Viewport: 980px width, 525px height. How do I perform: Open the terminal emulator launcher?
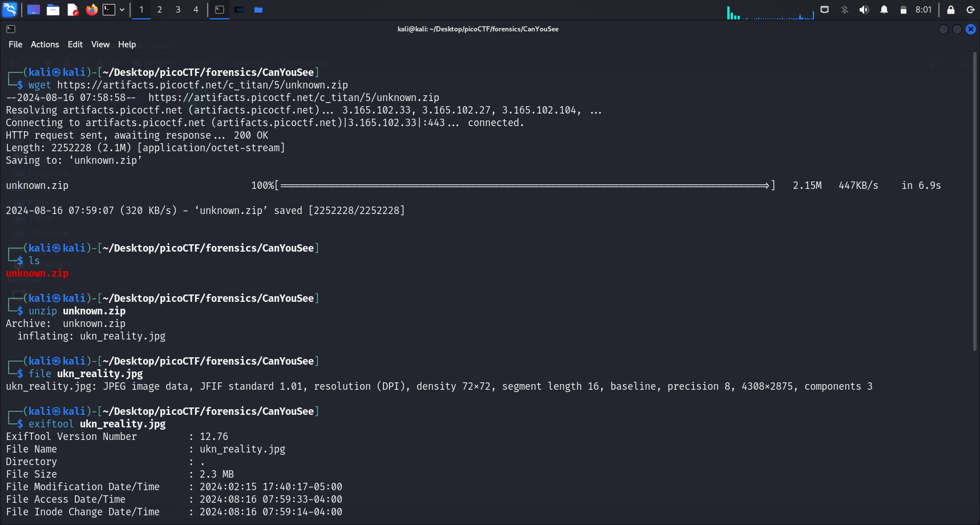(109, 10)
